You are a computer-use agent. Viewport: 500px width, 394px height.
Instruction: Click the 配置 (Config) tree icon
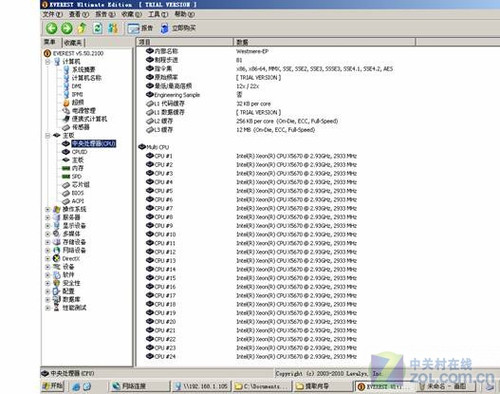pyautogui.click(x=57, y=291)
